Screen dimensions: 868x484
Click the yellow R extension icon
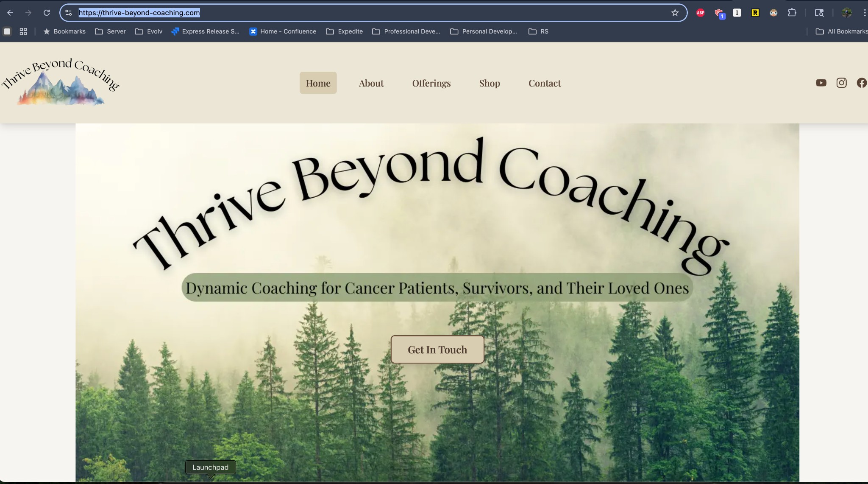click(754, 12)
